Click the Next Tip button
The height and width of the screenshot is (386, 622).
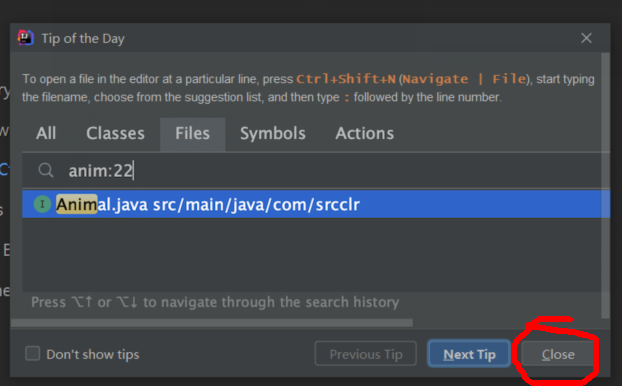[469, 354]
